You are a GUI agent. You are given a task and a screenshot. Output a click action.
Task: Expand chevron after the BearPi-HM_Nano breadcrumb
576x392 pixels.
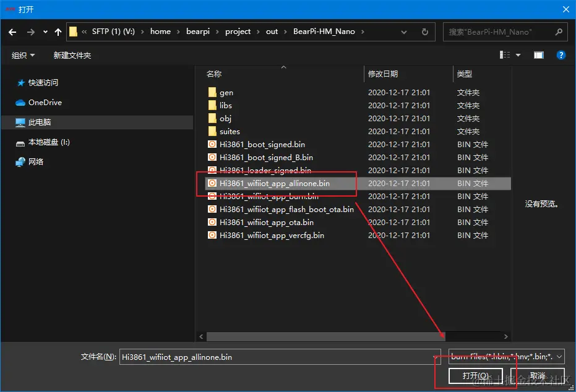click(x=363, y=32)
